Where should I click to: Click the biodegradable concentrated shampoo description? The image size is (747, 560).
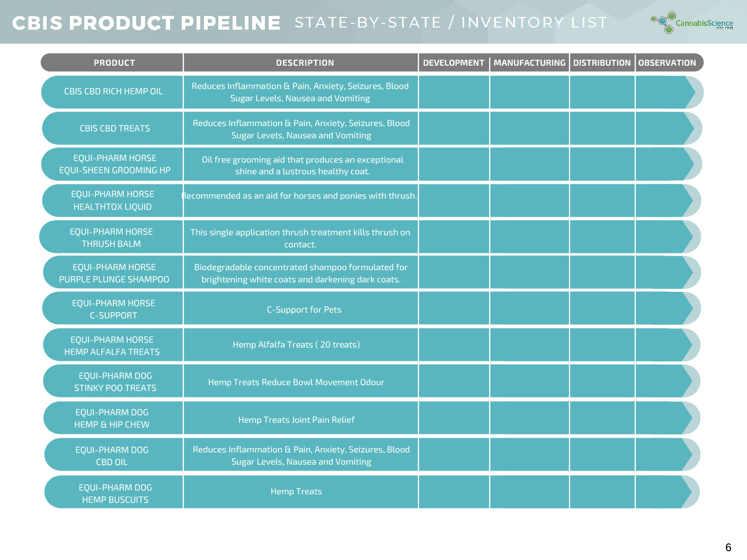click(x=301, y=273)
